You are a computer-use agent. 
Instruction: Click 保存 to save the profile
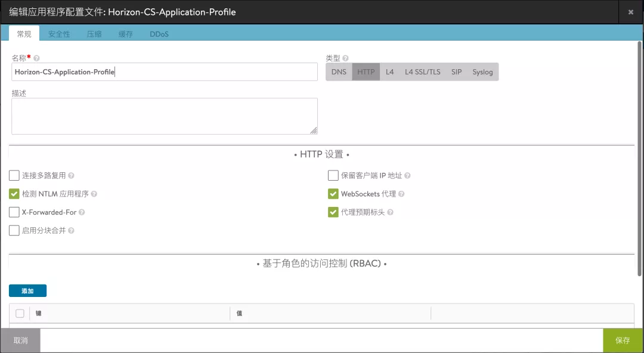click(623, 340)
